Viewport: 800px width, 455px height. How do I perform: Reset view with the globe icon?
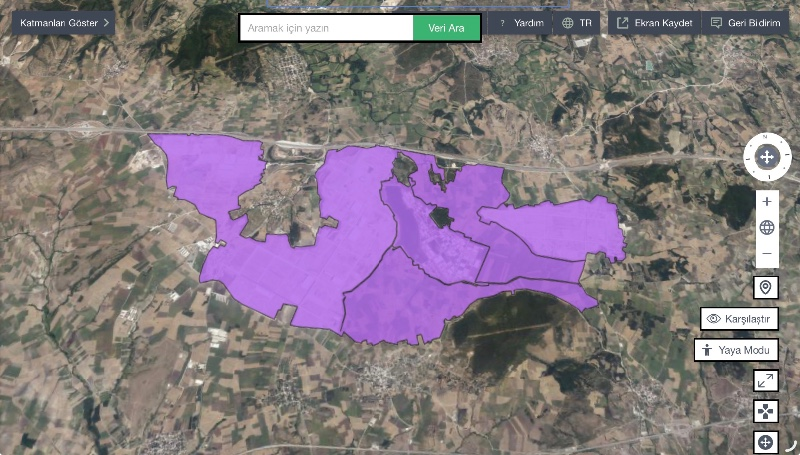click(x=767, y=228)
